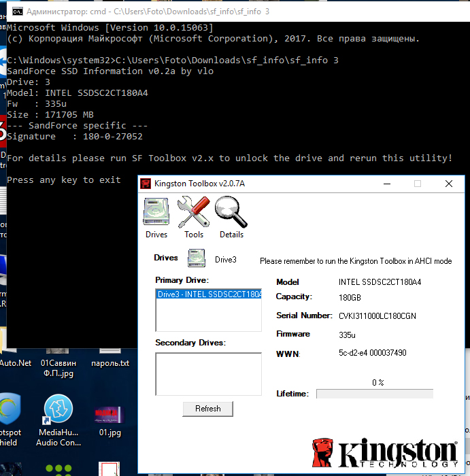The height and width of the screenshot is (476, 470).
Task: Select the 01.jpg desktop thumbnail
Action: pyautogui.click(x=110, y=422)
